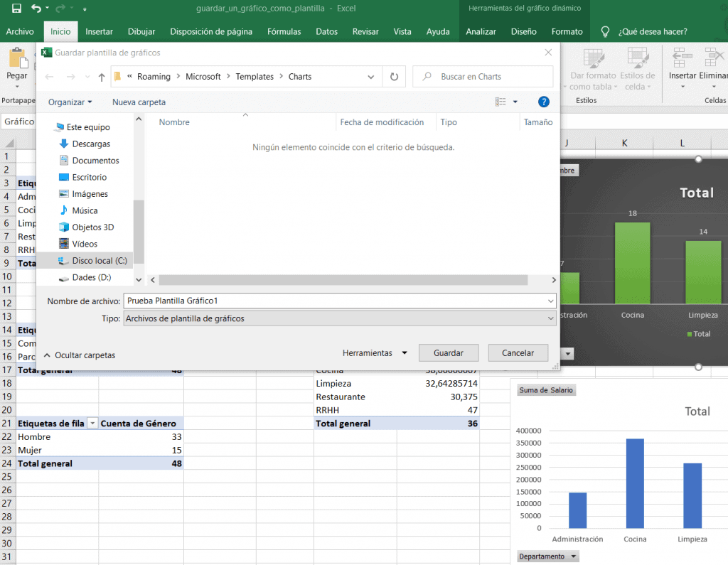Viewport: 728px width, 565px height.
Task: Sort files by the Nombre column
Action: pyautogui.click(x=174, y=122)
